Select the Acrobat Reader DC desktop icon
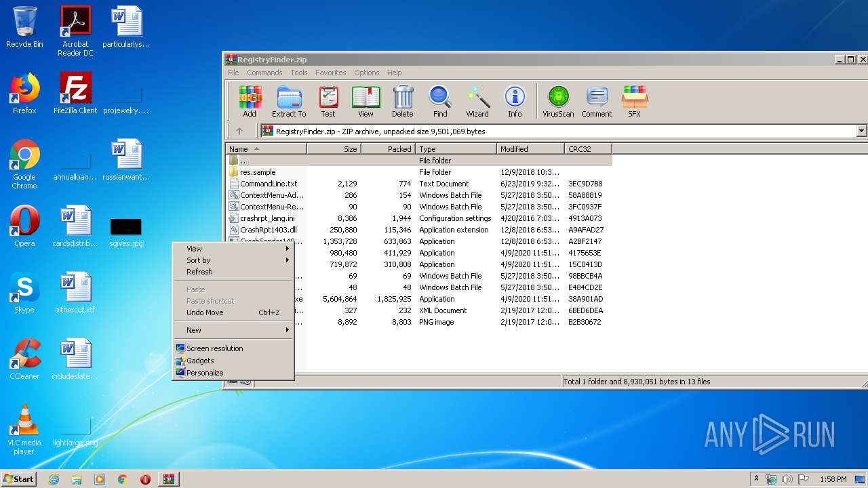 click(x=75, y=30)
